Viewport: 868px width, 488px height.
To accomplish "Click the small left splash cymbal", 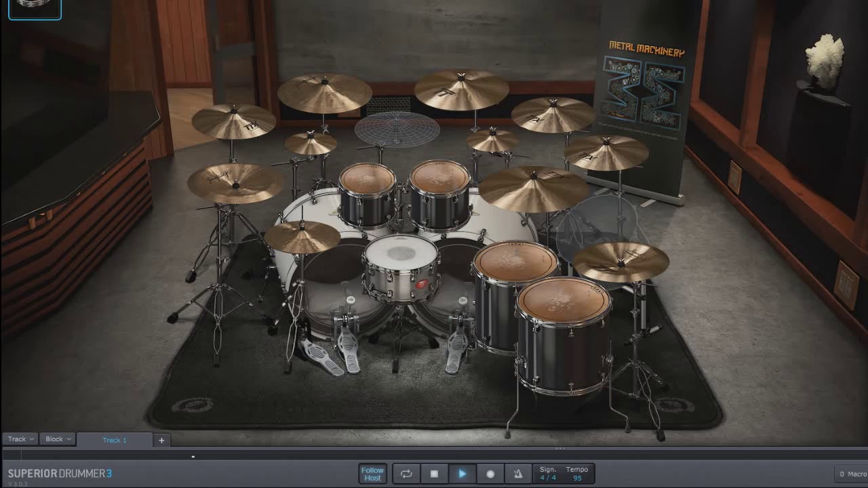I will (x=311, y=143).
